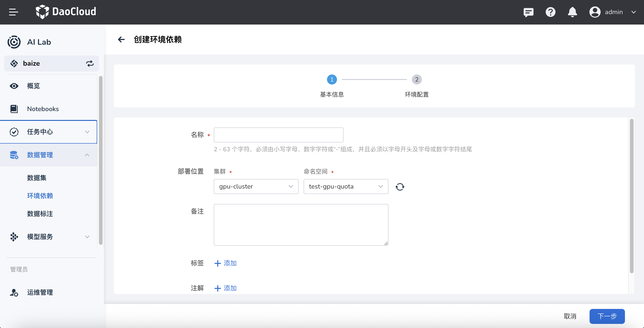Open the notifications bell
This screenshot has height=328, width=644.
(572, 12)
